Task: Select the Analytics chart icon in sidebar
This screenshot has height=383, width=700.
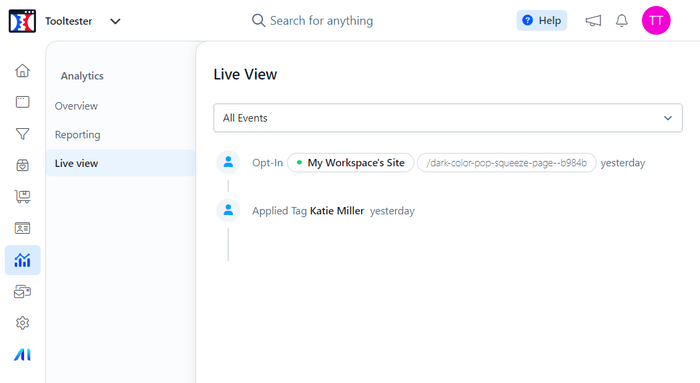Action: 22,260
